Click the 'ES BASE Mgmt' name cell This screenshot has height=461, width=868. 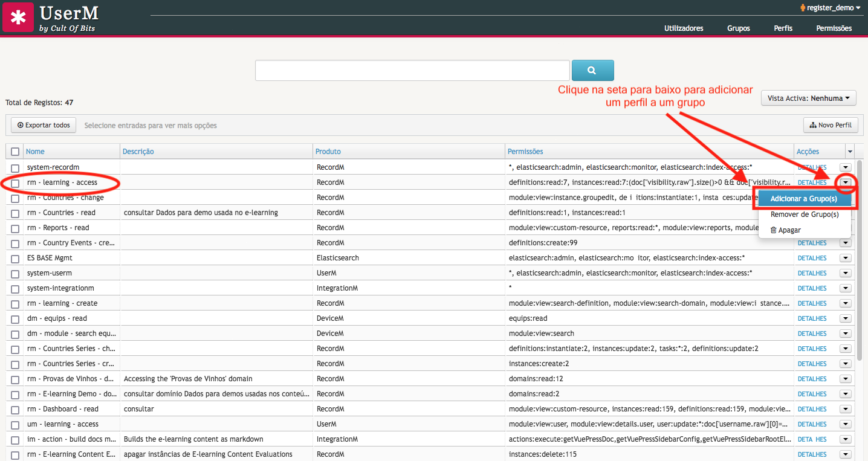click(50, 258)
